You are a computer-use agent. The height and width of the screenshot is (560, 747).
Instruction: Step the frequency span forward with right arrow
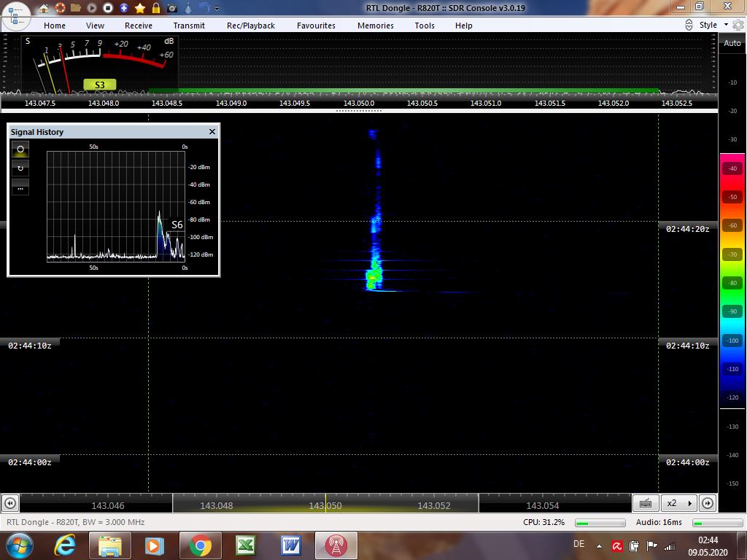(x=708, y=503)
